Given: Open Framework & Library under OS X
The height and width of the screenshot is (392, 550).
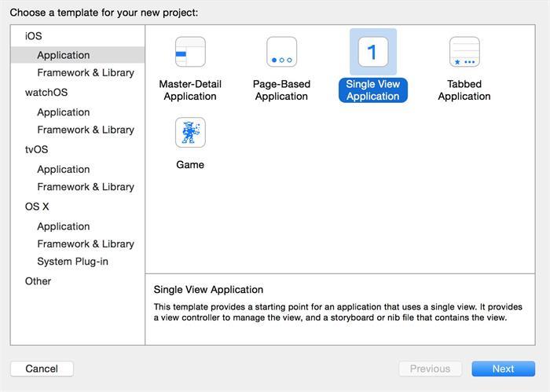Looking at the screenshot, I should pyautogui.click(x=86, y=244).
